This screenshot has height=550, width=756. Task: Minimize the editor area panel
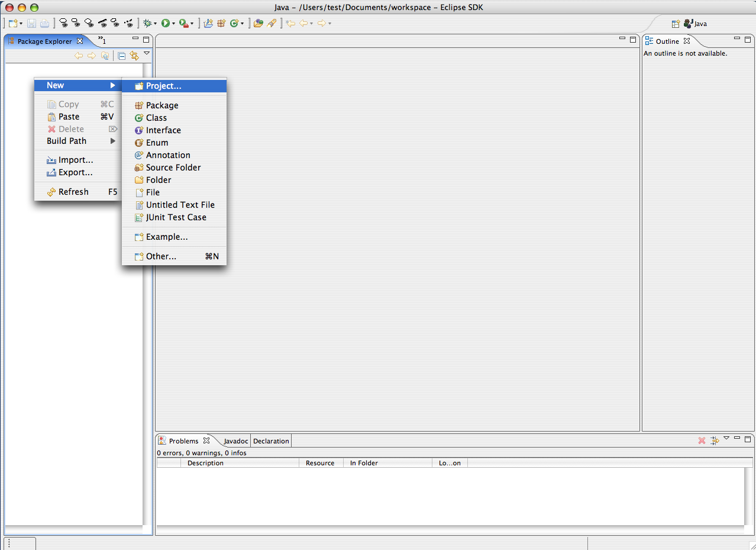point(622,38)
